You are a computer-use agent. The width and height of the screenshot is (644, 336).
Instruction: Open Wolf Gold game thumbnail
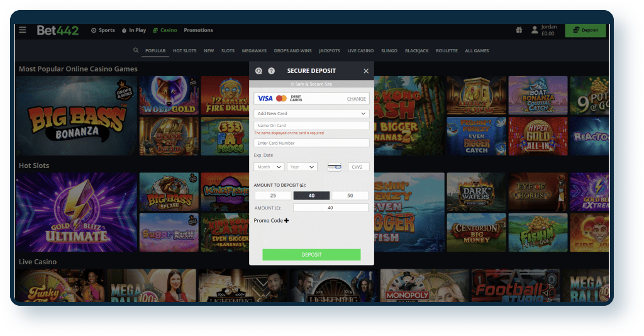(x=169, y=95)
